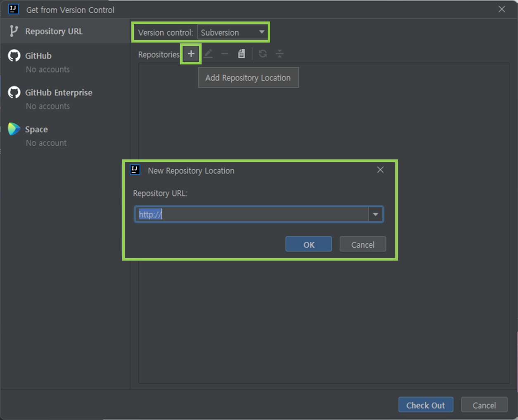Click OK in New Repository Location dialog
This screenshot has width=518, height=420.
coord(309,244)
